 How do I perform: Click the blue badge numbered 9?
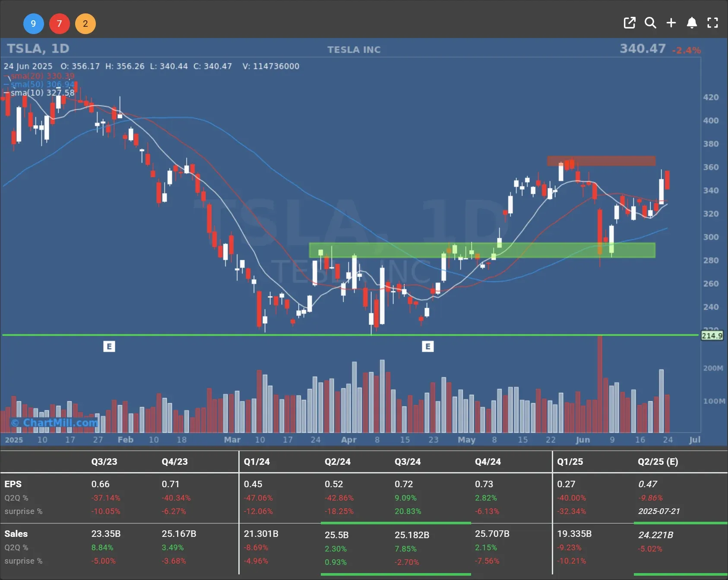pyautogui.click(x=33, y=24)
